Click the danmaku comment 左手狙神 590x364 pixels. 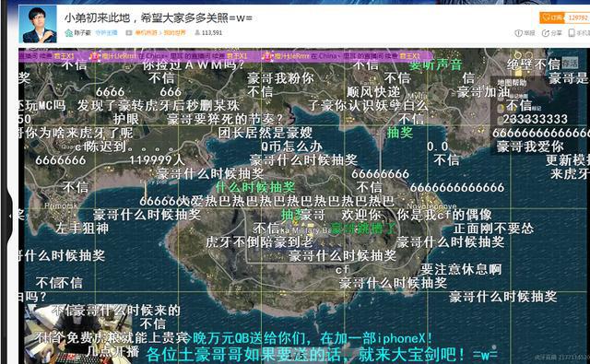(x=82, y=229)
